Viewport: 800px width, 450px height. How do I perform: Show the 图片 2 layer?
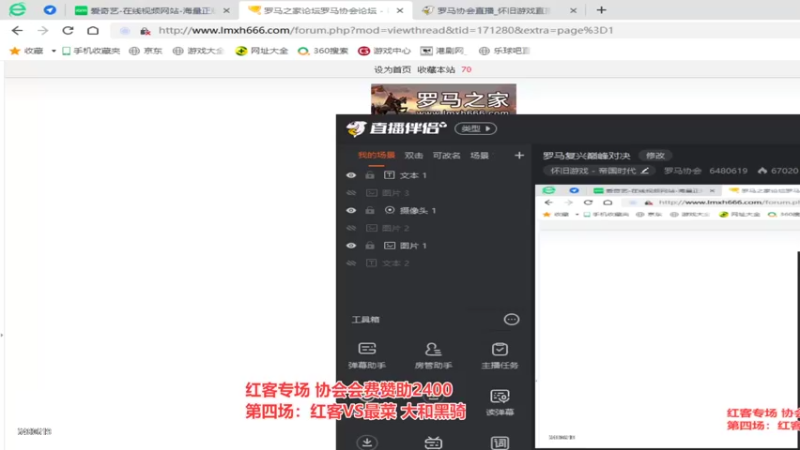click(x=351, y=228)
